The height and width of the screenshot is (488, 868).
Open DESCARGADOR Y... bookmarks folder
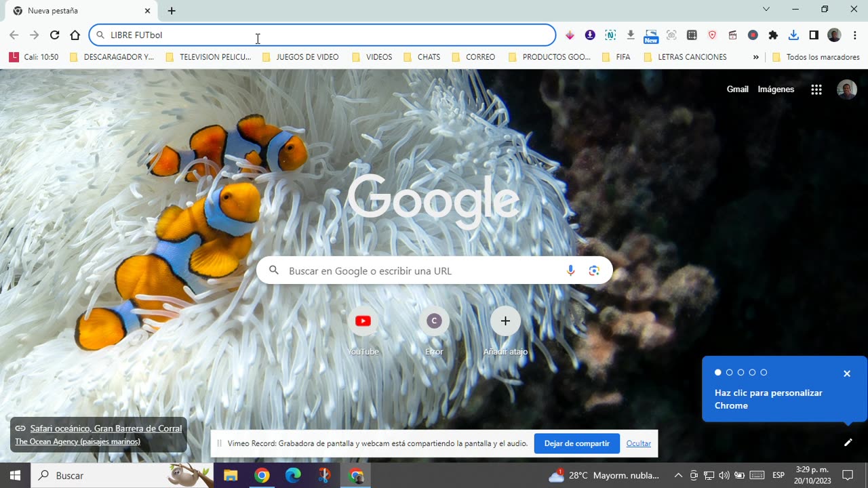pos(112,57)
